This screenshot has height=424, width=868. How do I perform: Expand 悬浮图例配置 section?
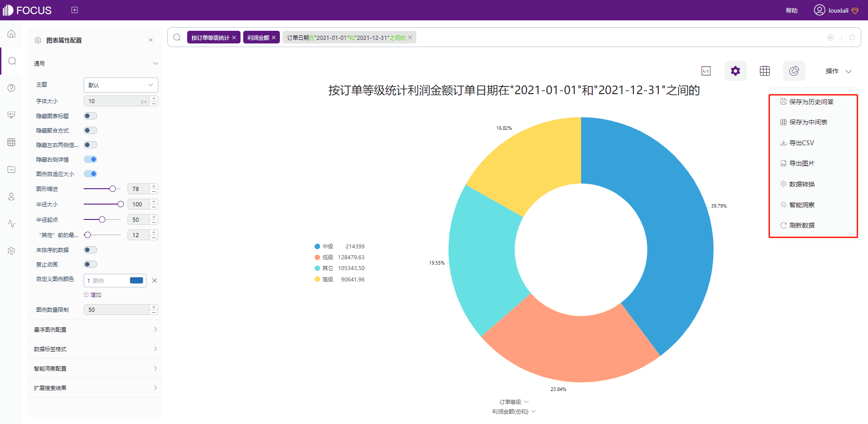95,329
